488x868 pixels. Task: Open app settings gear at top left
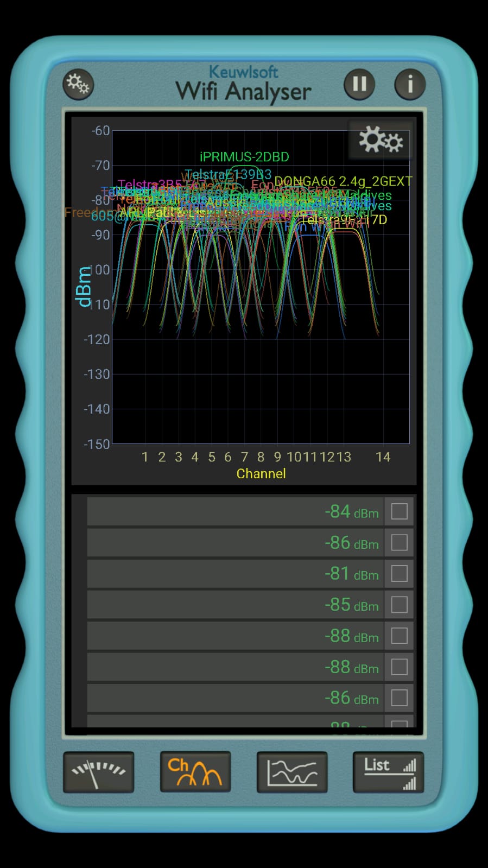[78, 84]
